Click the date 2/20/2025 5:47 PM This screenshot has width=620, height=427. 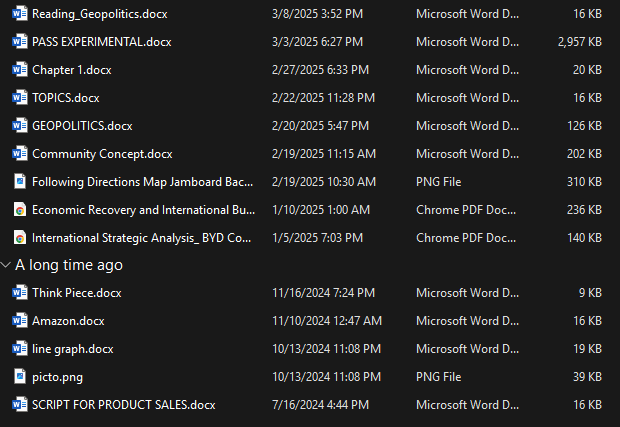click(320, 126)
